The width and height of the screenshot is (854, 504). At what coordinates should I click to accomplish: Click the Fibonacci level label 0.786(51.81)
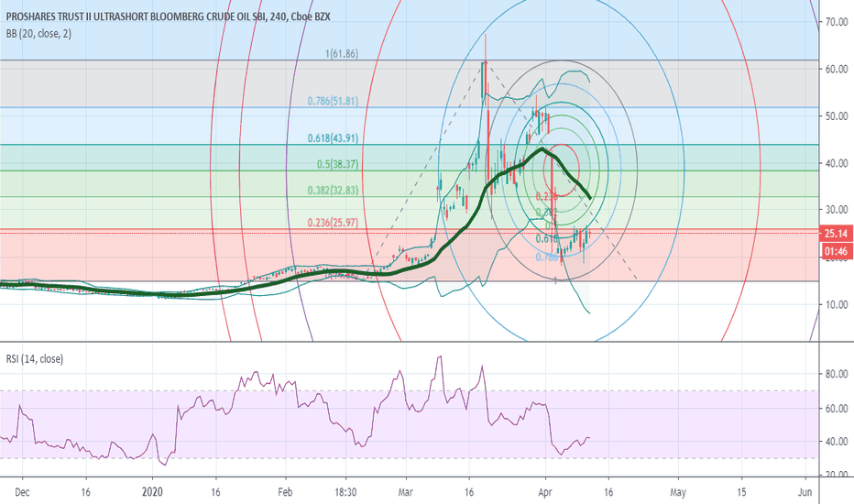click(333, 101)
